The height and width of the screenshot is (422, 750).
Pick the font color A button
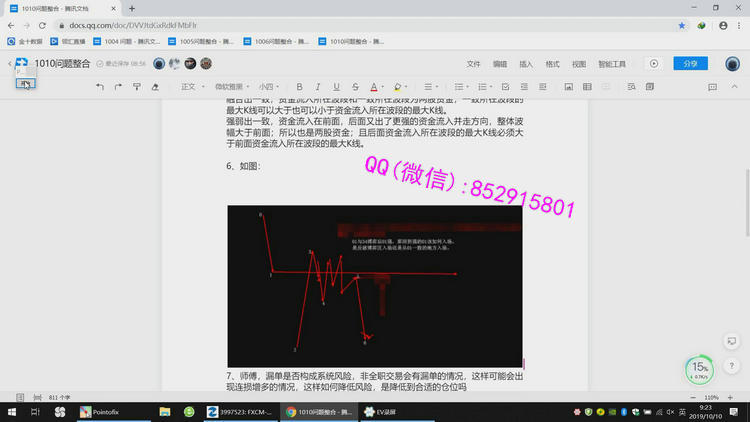(372, 87)
